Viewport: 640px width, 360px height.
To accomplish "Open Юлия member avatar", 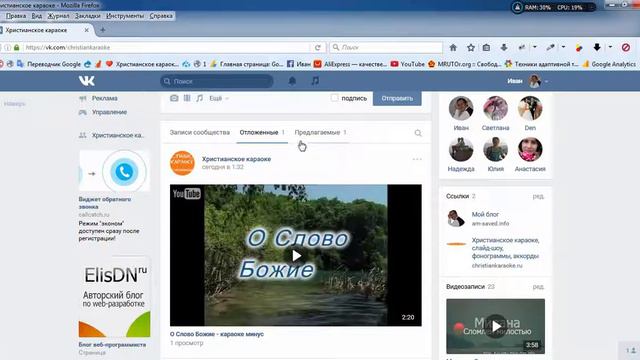I will [x=496, y=149].
